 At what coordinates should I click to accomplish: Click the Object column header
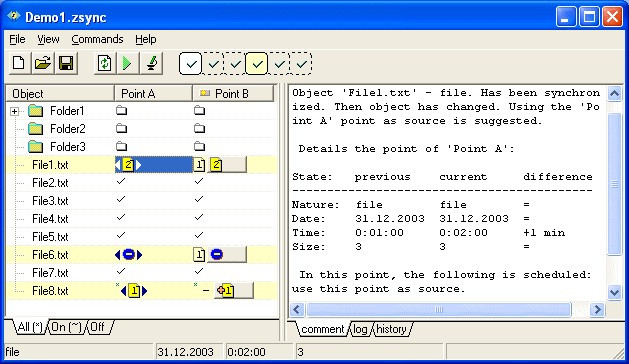[60, 94]
